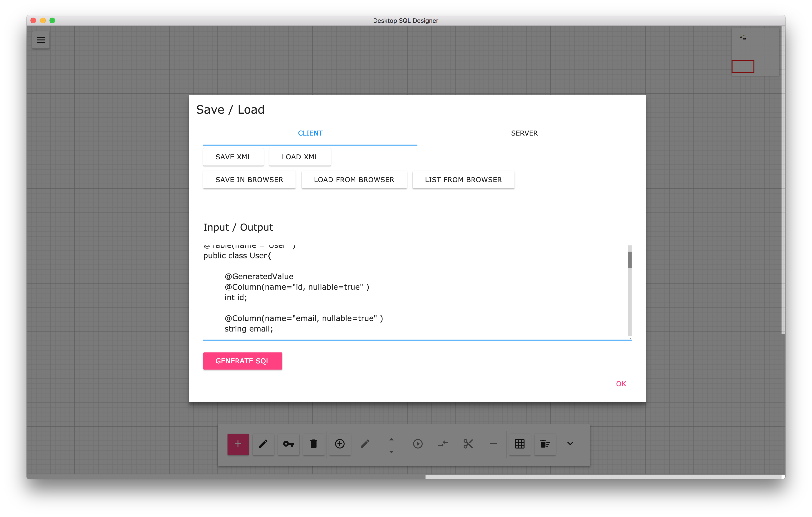Image resolution: width=812 pixels, height=517 pixels.
Task: Click the key icon in toolbar
Action: click(x=288, y=444)
